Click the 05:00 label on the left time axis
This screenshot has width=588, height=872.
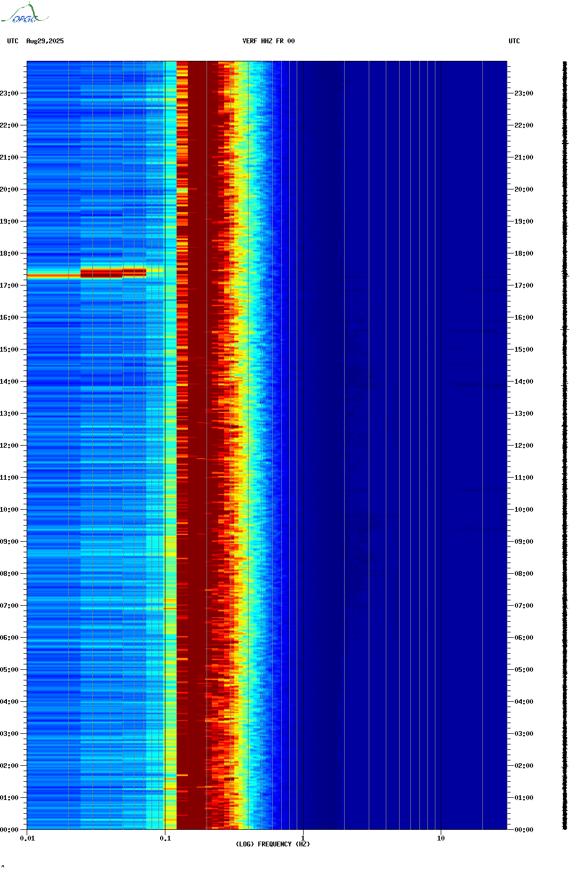[x=9, y=670]
